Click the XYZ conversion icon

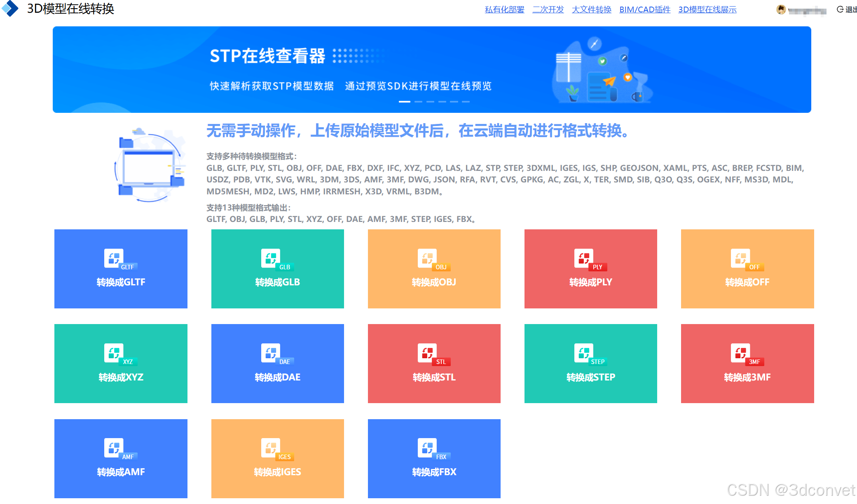coord(114,353)
